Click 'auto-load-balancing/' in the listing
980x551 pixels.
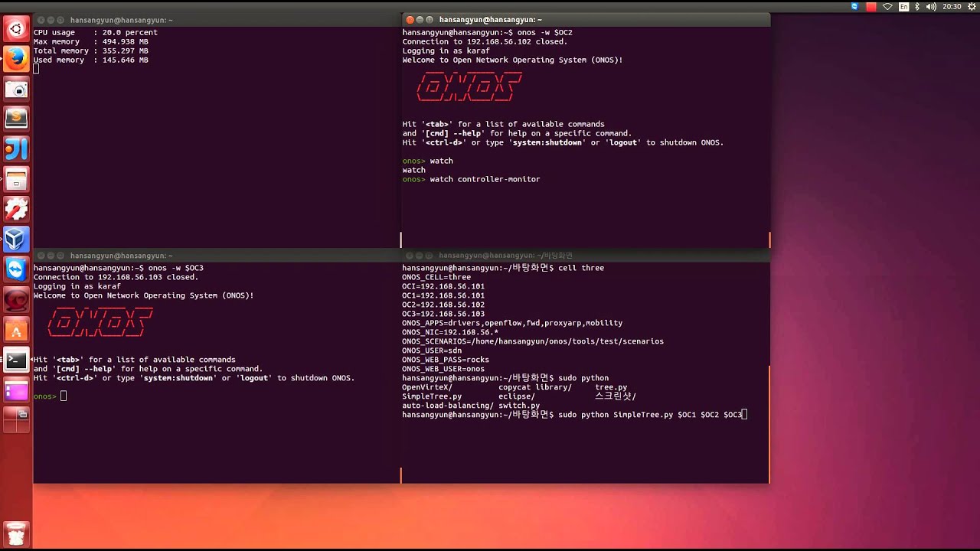(x=448, y=406)
